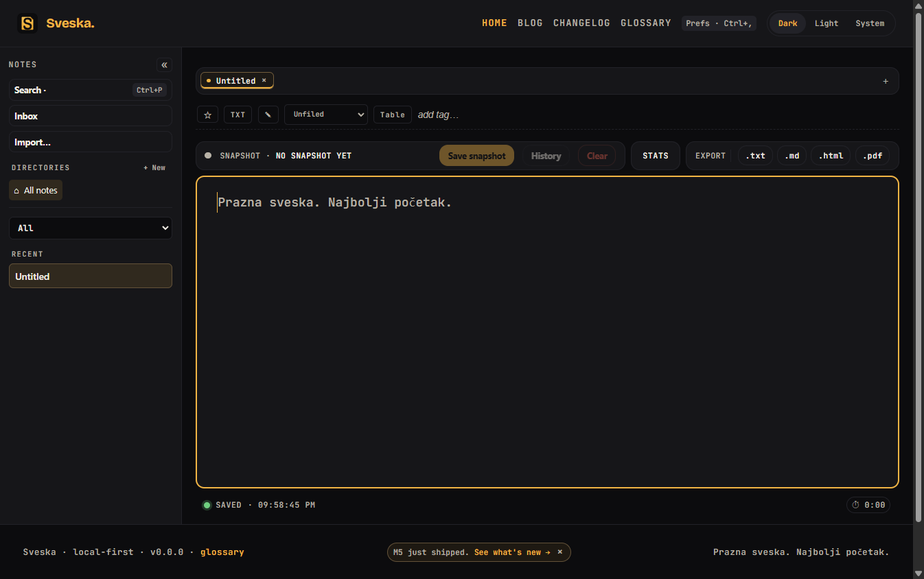Click the pencil edit icon
Screen dimensions: 924x579
[268, 115]
